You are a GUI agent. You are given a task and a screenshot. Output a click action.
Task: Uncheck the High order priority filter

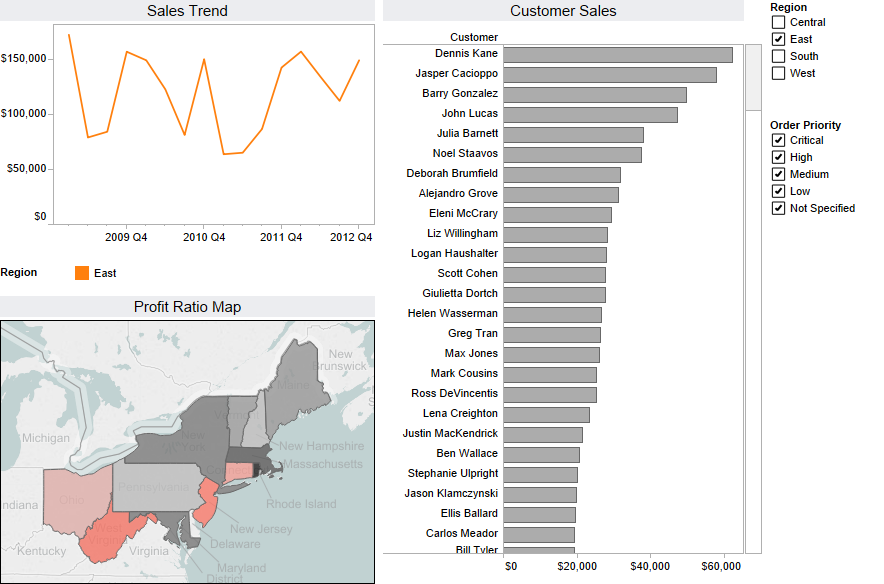tap(778, 157)
